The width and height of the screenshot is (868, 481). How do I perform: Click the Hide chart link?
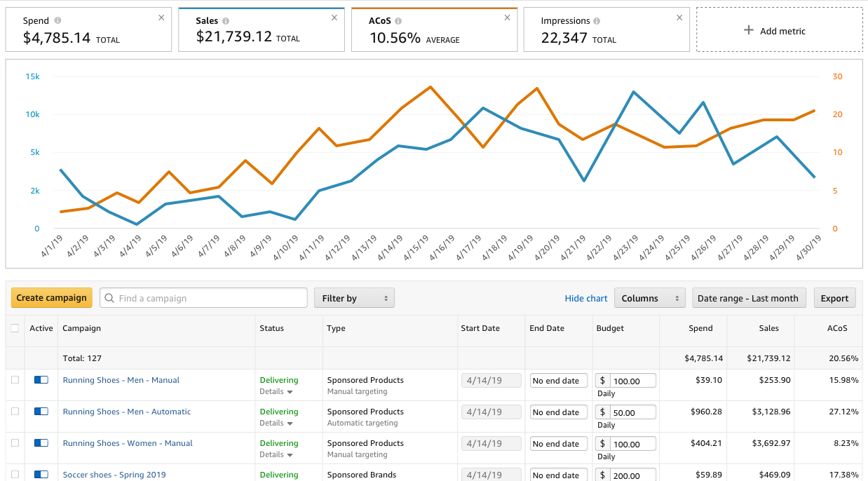pos(586,298)
